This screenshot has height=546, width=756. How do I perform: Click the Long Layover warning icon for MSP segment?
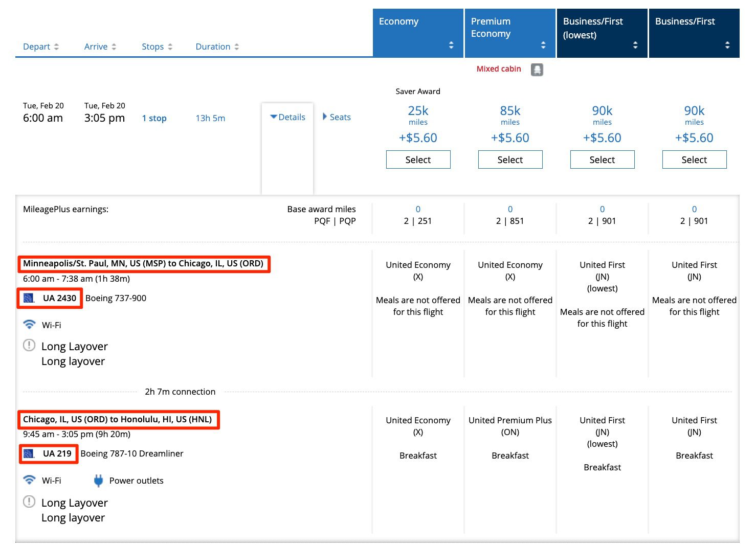(29, 346)
